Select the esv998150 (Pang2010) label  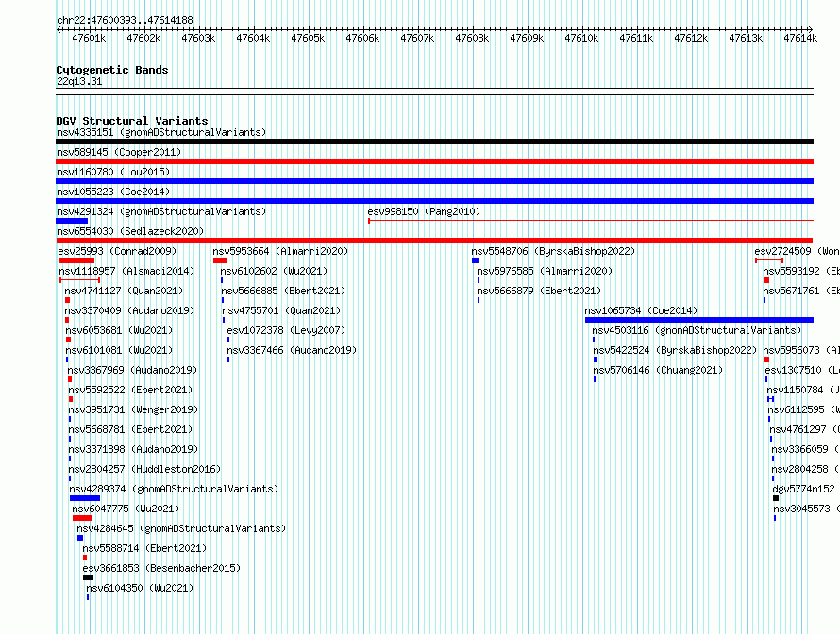[x=424, y=211]
